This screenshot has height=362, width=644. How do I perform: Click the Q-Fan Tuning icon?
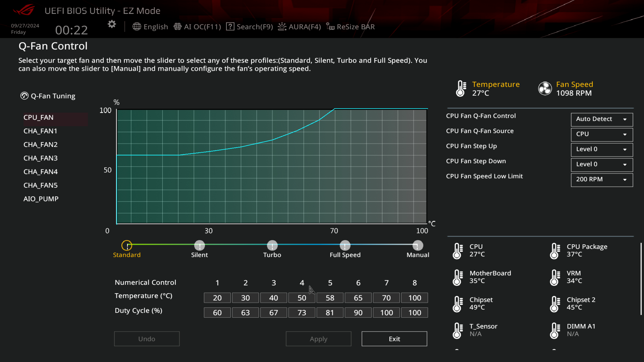24,96
